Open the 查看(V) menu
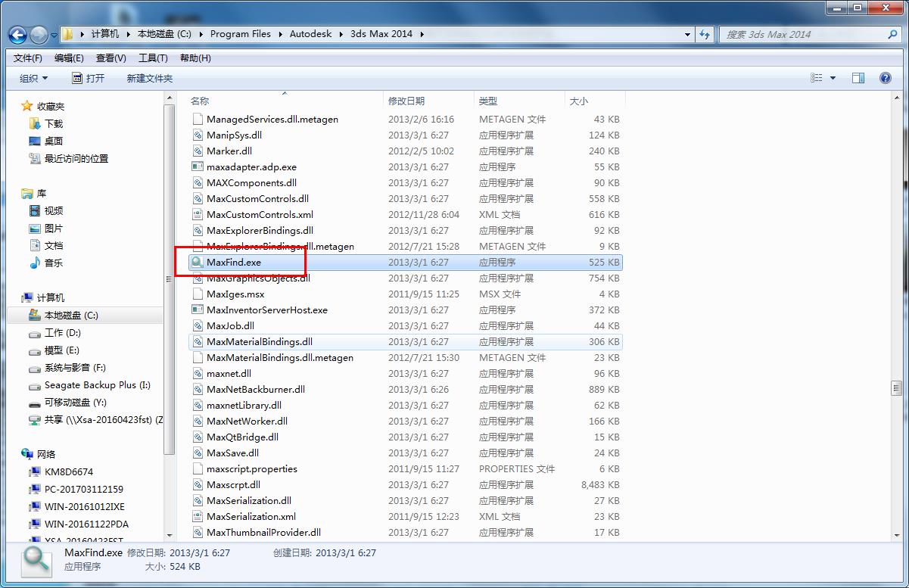The height and width of the screenshot is (588, 909). (111, 58)
